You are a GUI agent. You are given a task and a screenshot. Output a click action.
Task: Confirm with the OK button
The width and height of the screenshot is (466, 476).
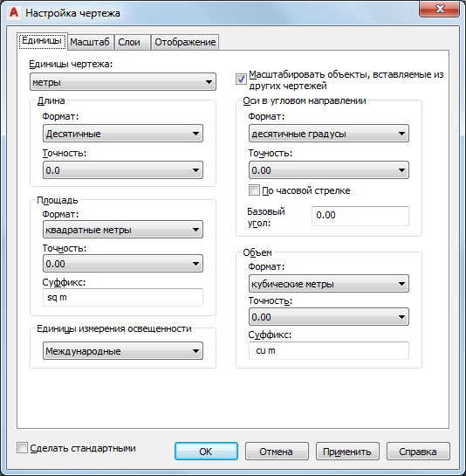point(206,451)
